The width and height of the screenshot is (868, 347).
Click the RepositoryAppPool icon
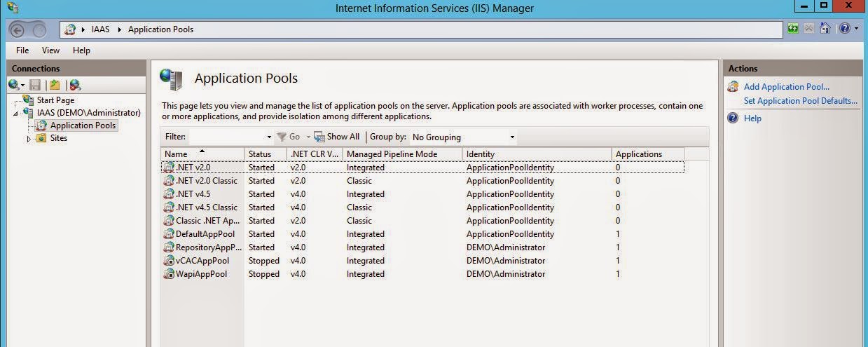click(168, 247)
